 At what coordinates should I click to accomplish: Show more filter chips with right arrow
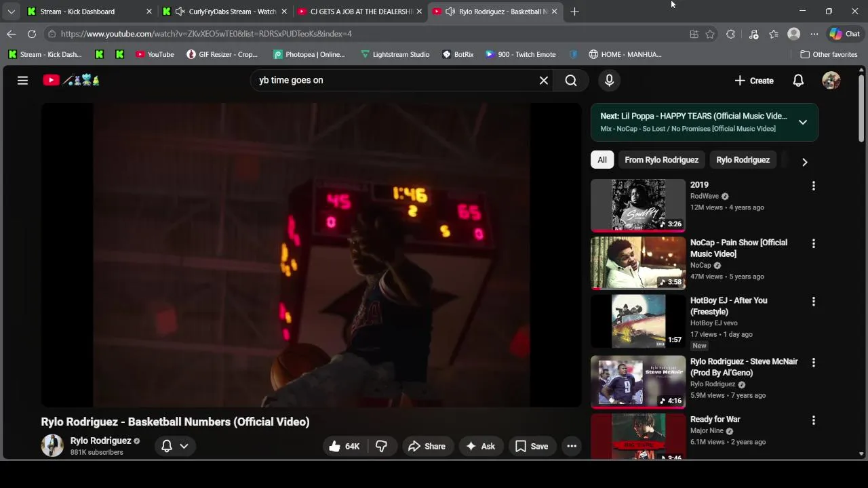(x=805, y=161)
